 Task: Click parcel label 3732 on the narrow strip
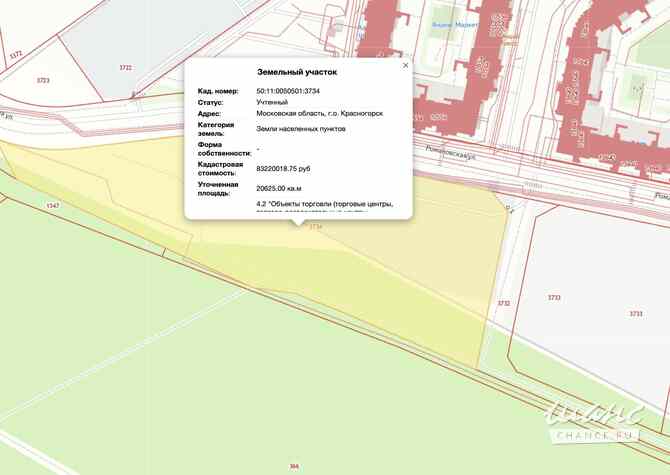pyautogui.click(x=503, y=303)
